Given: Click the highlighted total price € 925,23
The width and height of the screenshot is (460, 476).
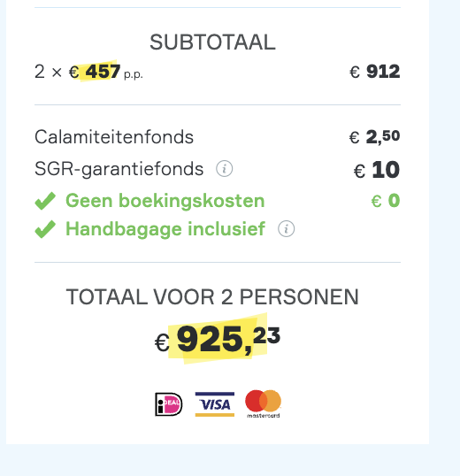Looking at the screenshot, I should [x=218, y=340].
